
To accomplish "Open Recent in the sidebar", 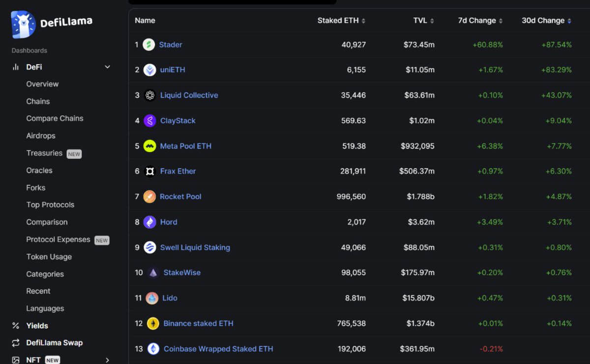I will click(38, 291).
